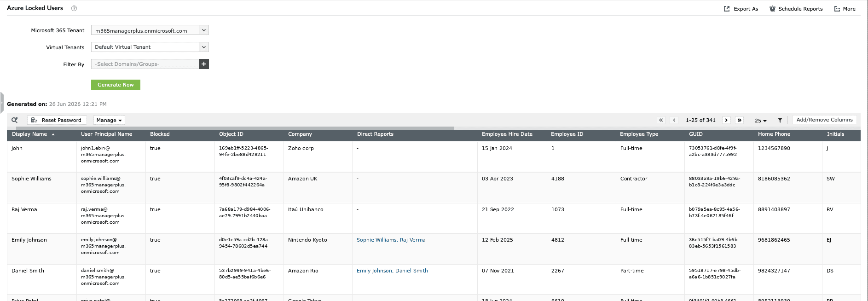868x301 pixels.
Task: Click the company cell 'Nintendo Kyoto'
Action: (x=307, y=240)
